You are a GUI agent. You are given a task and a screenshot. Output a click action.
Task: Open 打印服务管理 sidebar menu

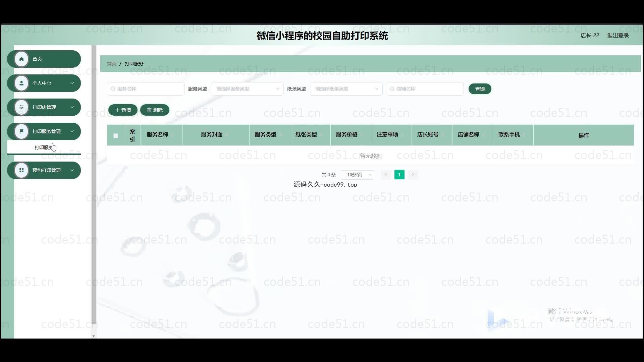(x=44, y=131)
